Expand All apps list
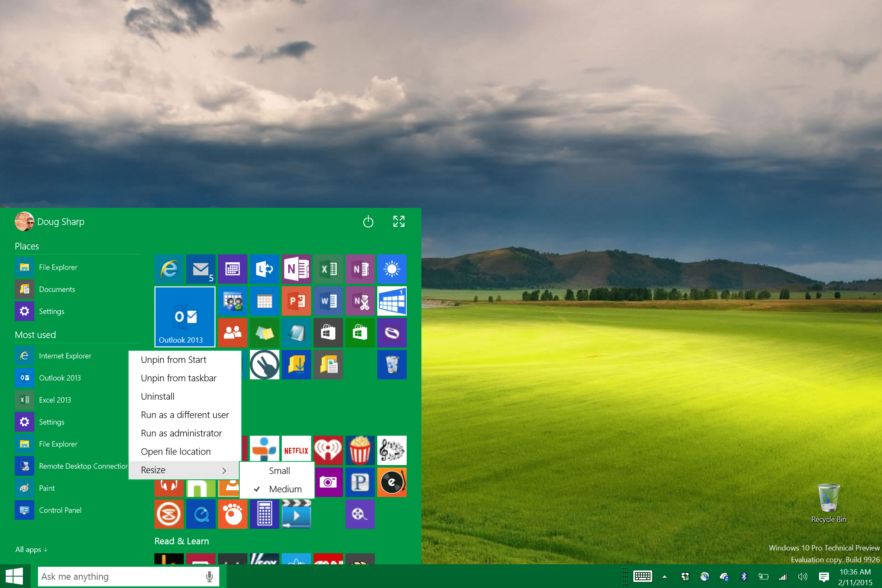Image resolution: width=882 pixels, height=588 pixels. (x=31, y=550)
